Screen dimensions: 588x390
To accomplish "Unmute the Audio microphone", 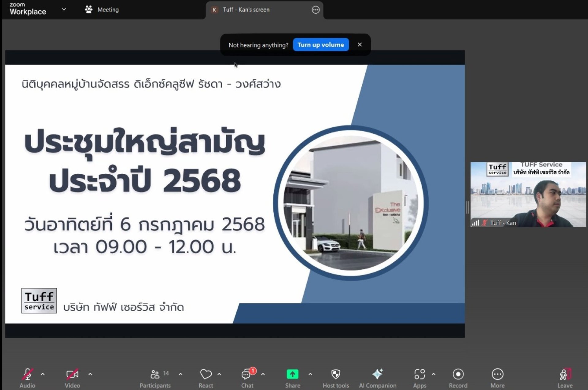I will (28, 374).
